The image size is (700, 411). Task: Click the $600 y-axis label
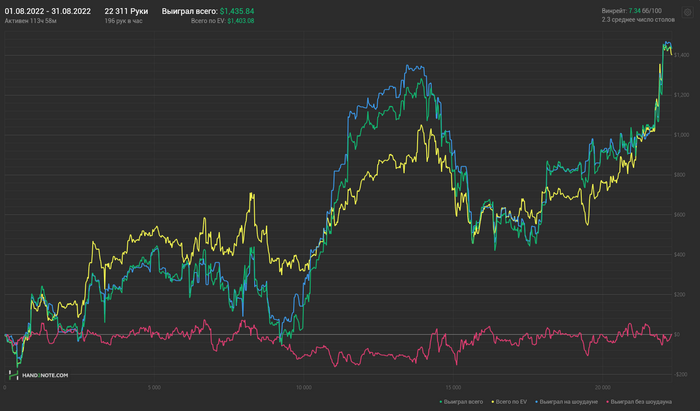[679, 215]
